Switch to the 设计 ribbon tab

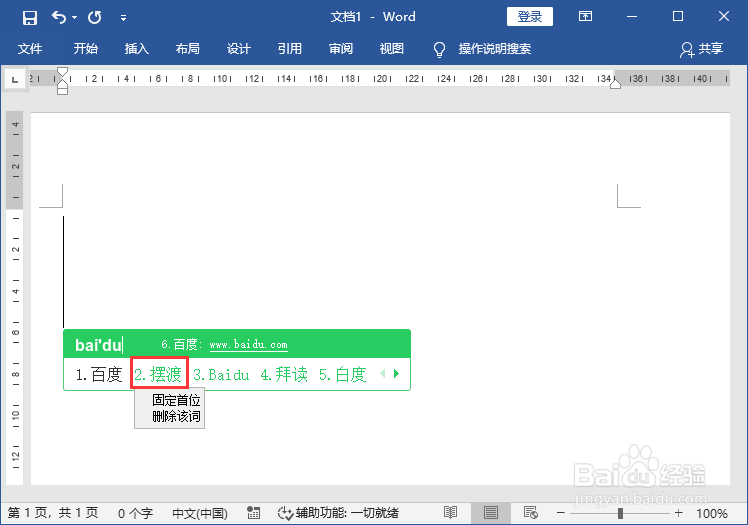239,49
